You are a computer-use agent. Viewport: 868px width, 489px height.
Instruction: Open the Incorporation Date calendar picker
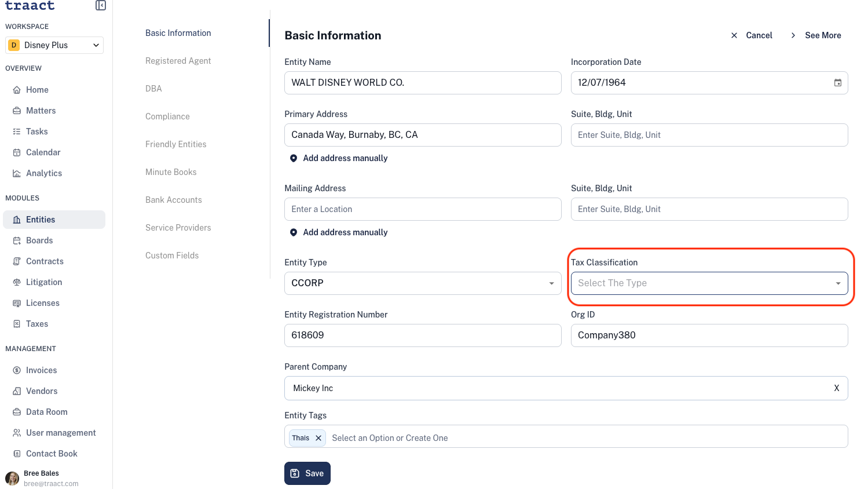[x=837, y=83]
